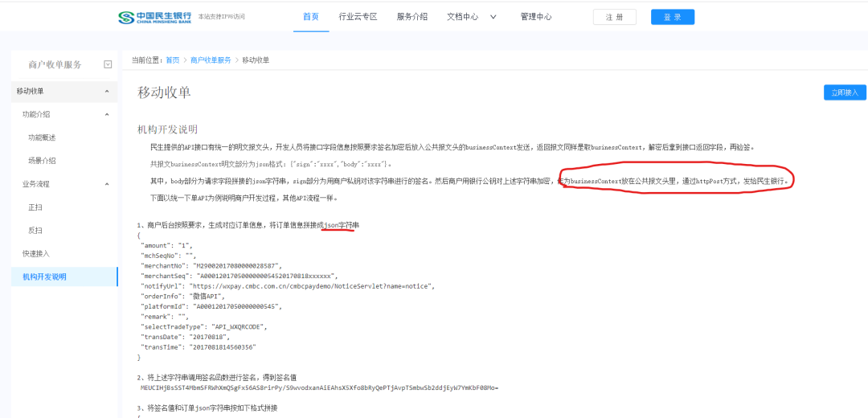This screenshot has width=868, height=418.
Task: Click the "merchantSeq" code line
Action: [x=240, y=276]
